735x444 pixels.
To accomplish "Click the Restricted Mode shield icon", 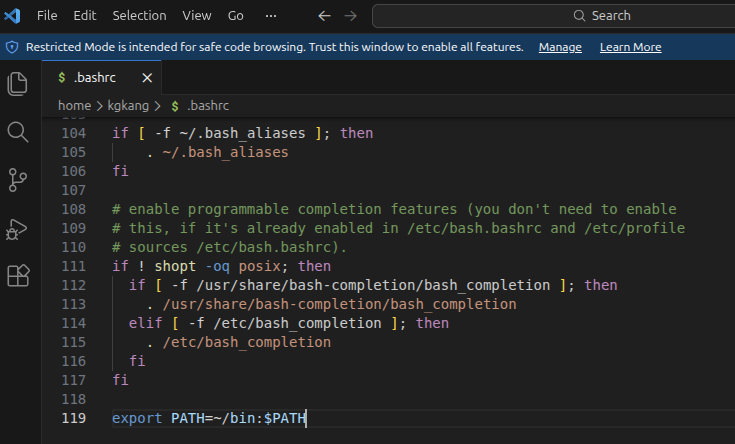I will coord(12,47).
